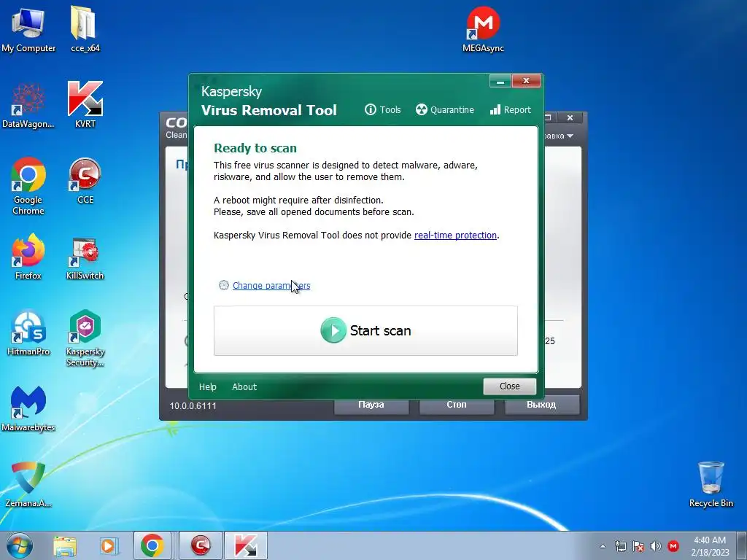Switch to Comodo CCE taskbar button
747x560 pixels.
[201, 545]
